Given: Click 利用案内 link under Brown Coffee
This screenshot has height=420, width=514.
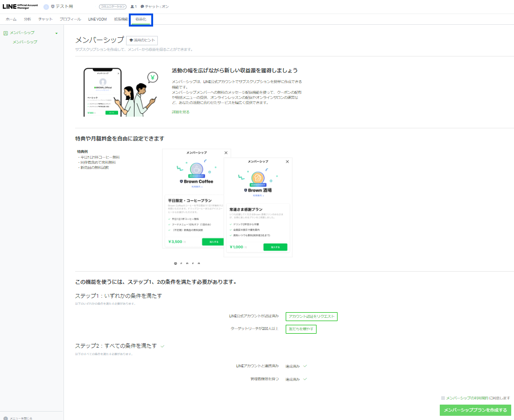Looking at the screenshot, I should click(x=197, y=187).
